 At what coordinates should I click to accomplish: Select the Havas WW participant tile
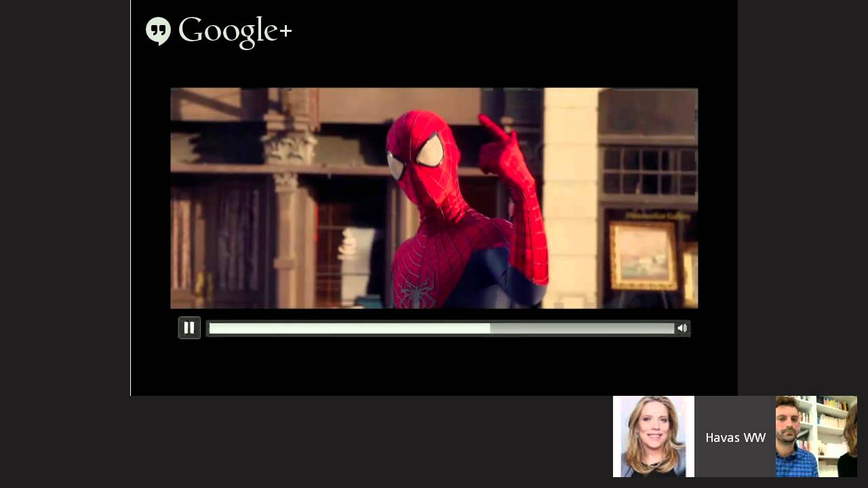point(735,436)
